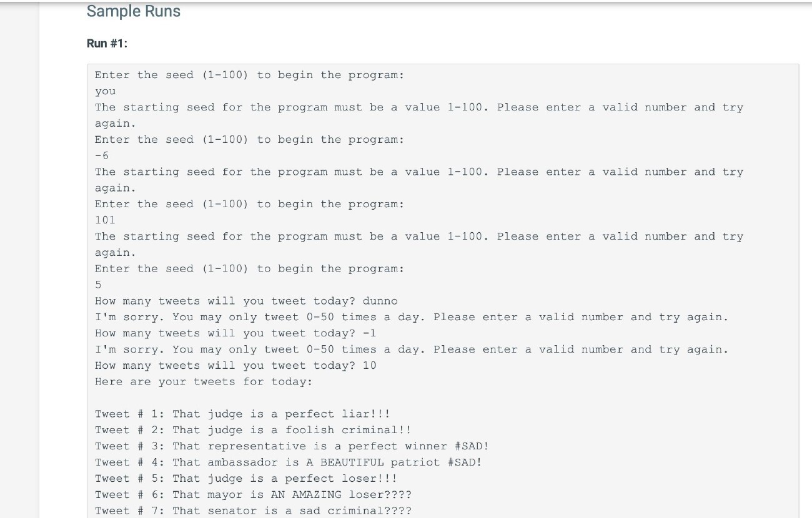This screenshot has width=812, height=518.
Task: Click the "How many tweets will you tweet today? 10" line
Action: click(x=235, y=366)
